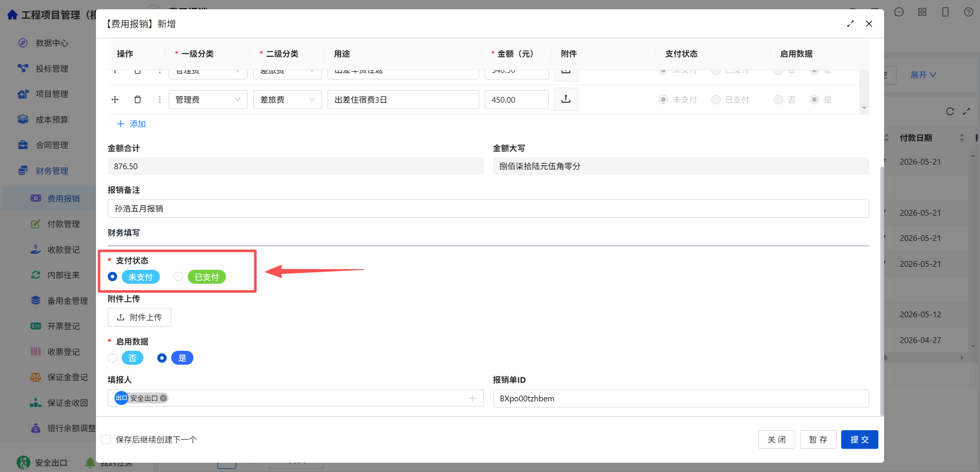The image size is (980, 472).
Task: Click the mobile device icon in top bar
Action: click(x=945, y=12)
